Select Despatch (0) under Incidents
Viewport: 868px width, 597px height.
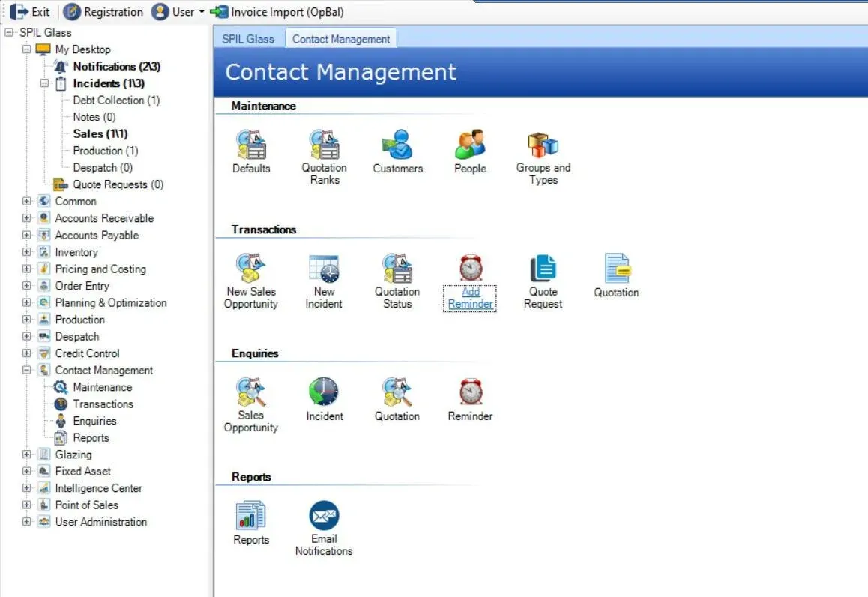click(103, 168)
